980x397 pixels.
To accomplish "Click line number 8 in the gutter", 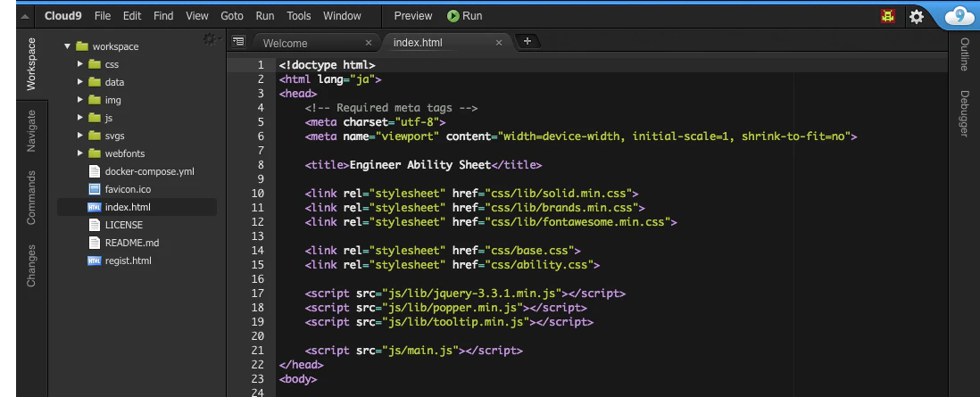I will click(x=261, y=165).
